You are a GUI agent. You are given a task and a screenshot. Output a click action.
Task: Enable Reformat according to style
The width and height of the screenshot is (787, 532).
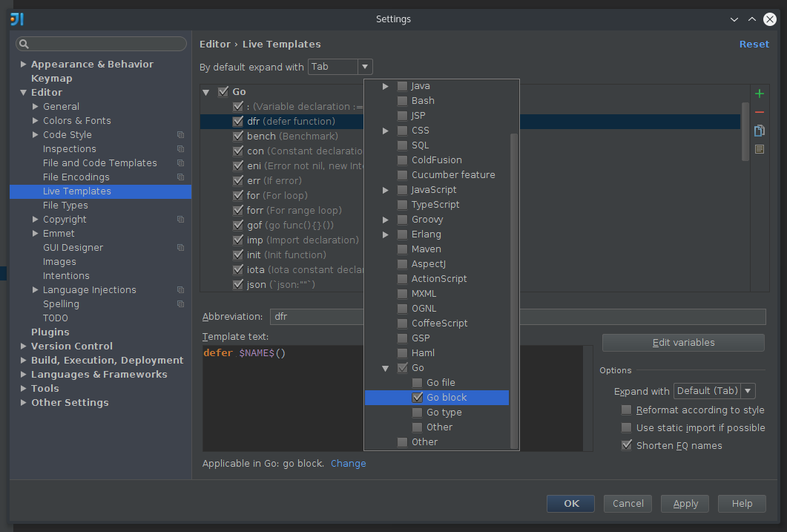(x=627, y=410)
